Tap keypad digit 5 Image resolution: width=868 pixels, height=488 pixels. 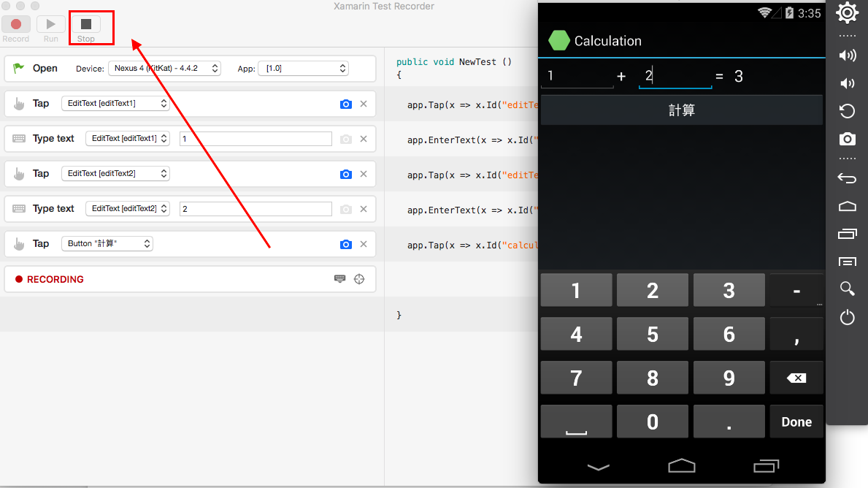[x=653, y=334]
